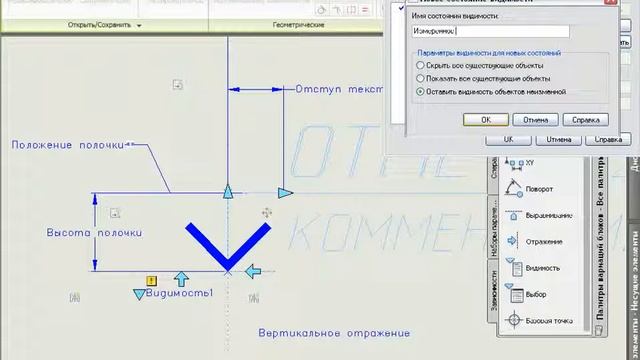Click Справка in the background Visibility States dialog
640x360 pixels.
point(608,140)
